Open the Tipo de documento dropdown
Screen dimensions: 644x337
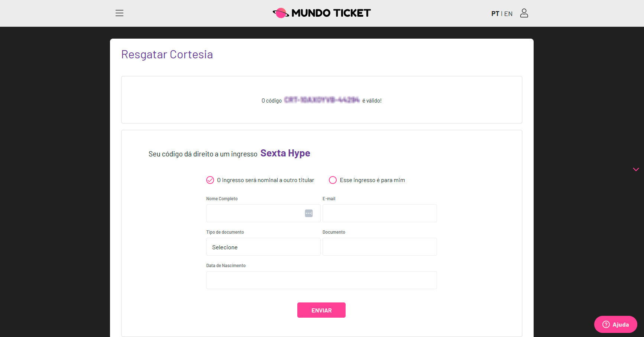[x=263, y=247]
